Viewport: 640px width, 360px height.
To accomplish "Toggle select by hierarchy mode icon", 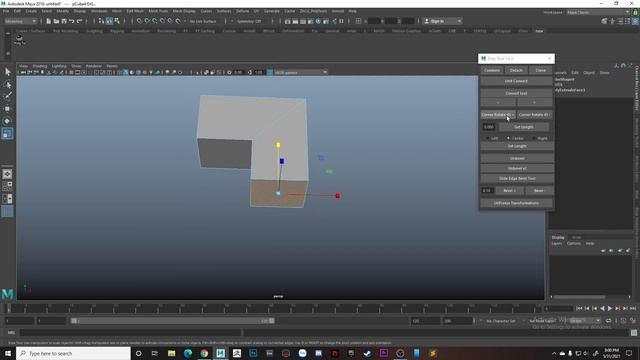I will click(x=102, y=21).
